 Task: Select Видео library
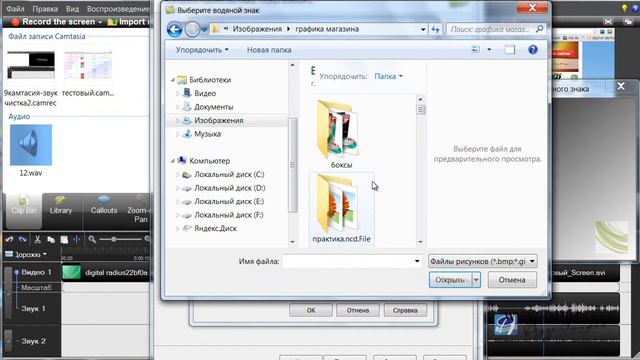[205, 93]
